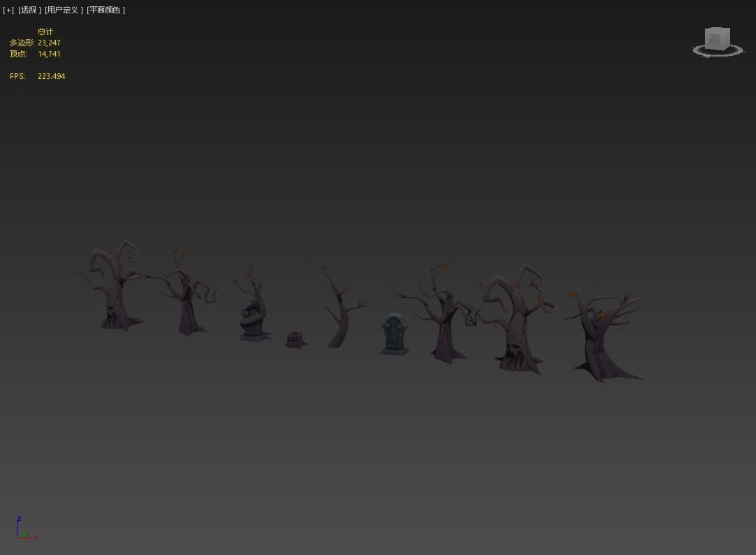
Task: Click the 顶点 count 14,741
Action: coord(49,54)
